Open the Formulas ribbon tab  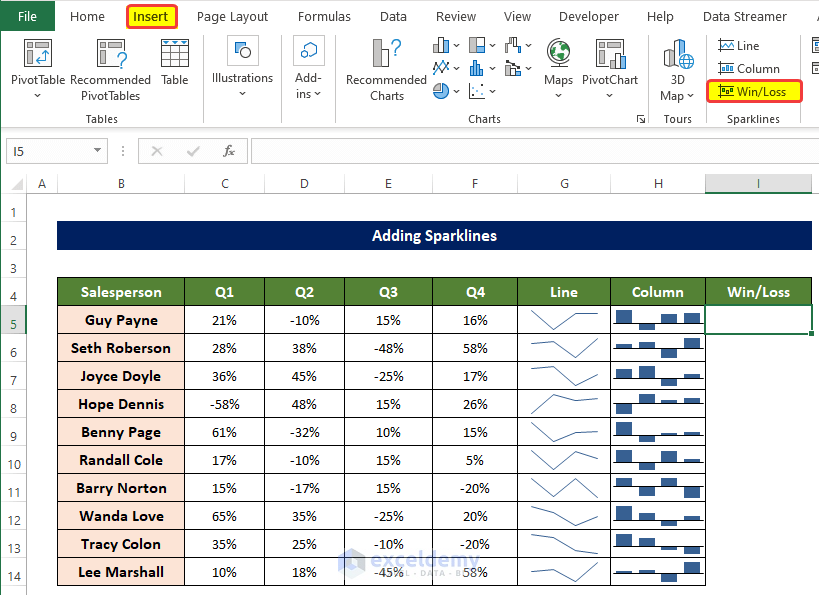(x=324, y=16)
